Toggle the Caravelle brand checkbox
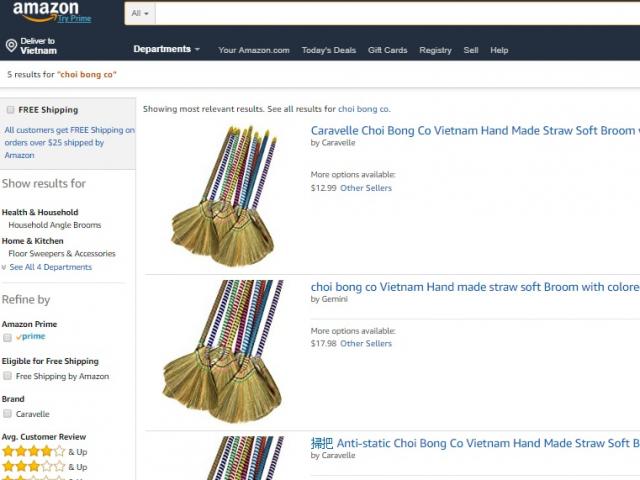Screen dimensions: 640x480 7,414
